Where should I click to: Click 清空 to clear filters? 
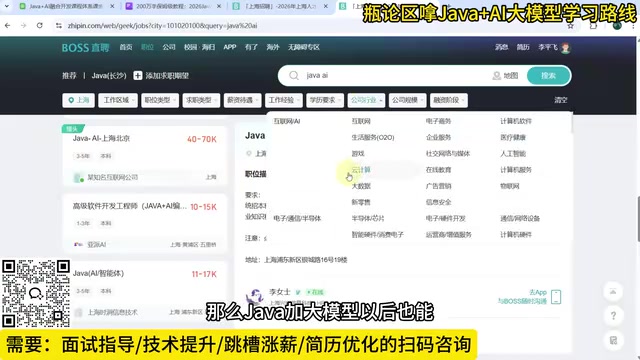[560, 100]
